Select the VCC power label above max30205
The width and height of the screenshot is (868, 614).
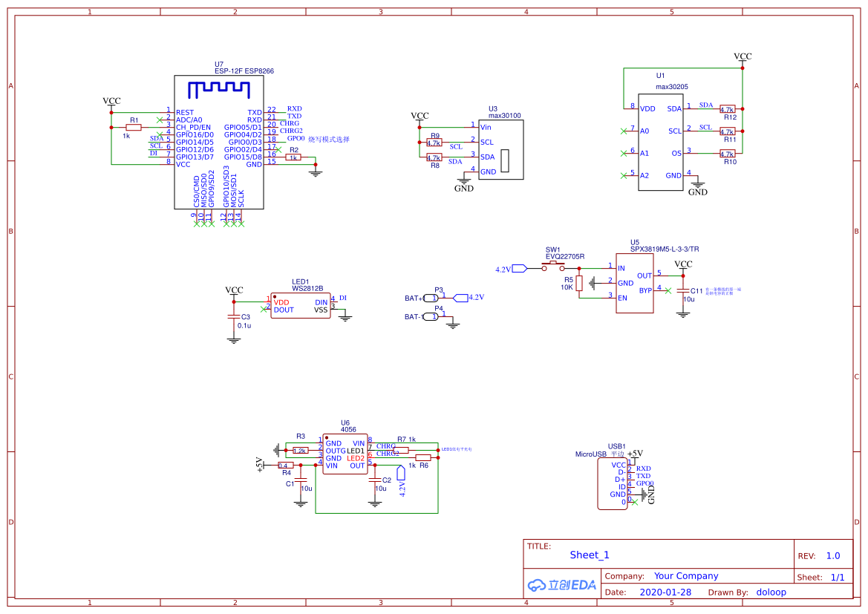743,56
